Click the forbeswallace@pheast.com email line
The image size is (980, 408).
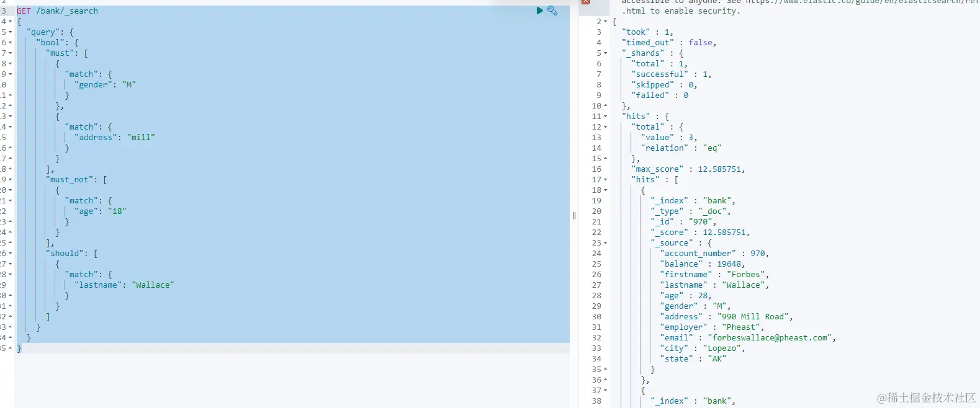point(748,338)
